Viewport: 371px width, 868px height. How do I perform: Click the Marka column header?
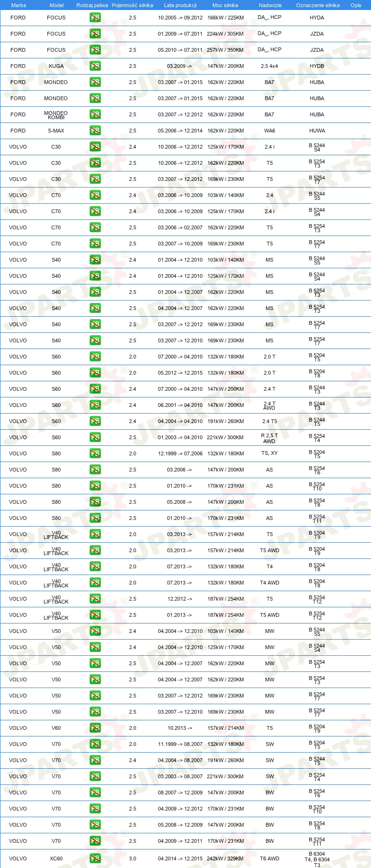[x=19, y=5]
